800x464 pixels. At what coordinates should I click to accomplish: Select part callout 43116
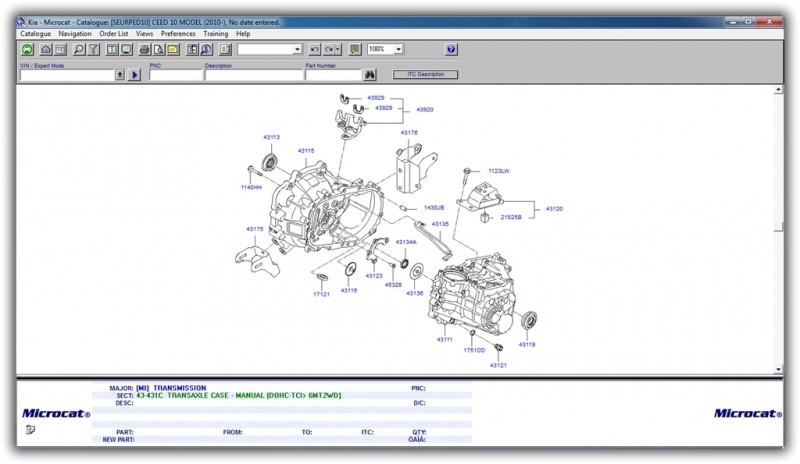point(349,291)
